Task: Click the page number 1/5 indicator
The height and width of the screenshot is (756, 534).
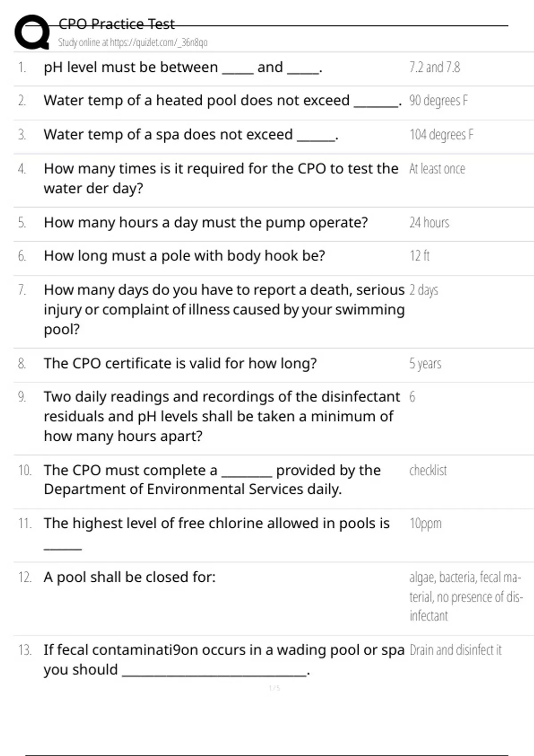Action: (x=275, y=688)
